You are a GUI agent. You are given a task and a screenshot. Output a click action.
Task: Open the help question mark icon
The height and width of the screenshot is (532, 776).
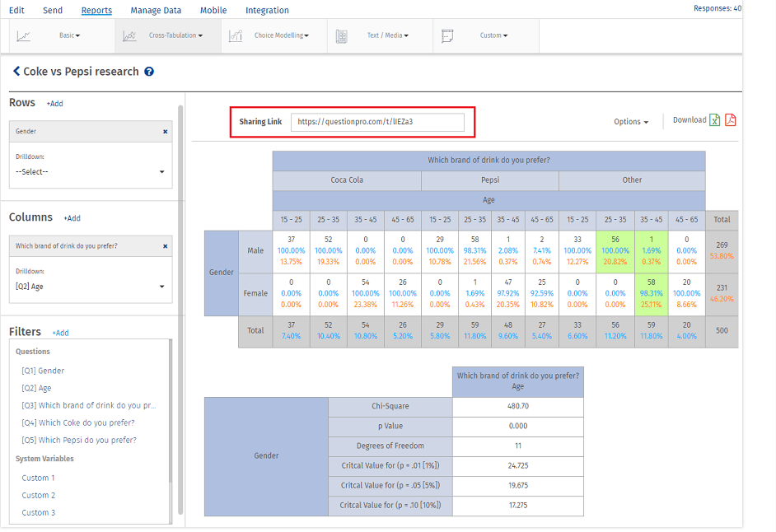click(x=149, y=72)
